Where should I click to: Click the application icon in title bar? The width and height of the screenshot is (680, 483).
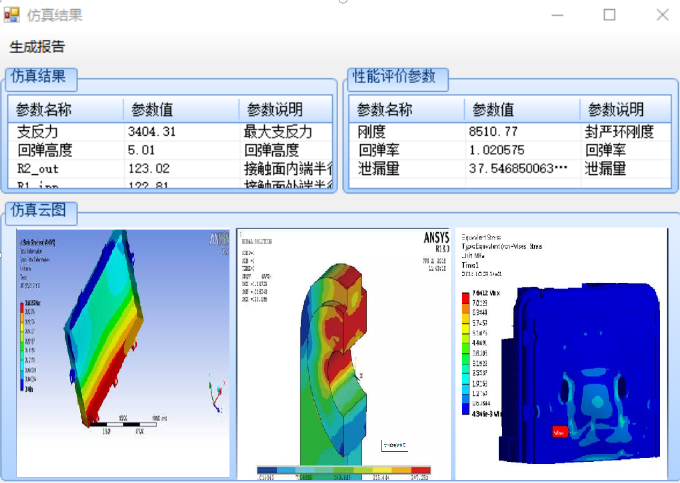pos(12,15)
